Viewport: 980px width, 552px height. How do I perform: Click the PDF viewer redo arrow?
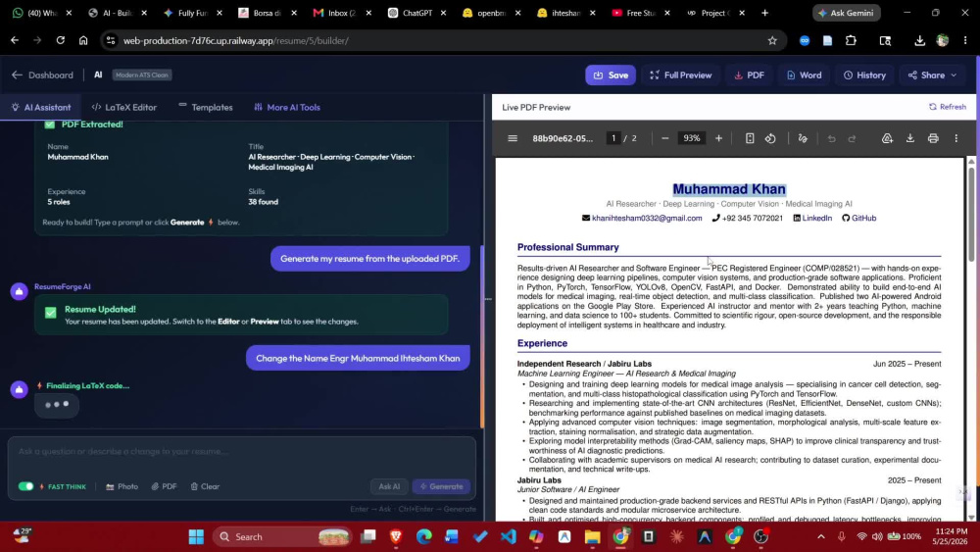click(x=852, y=138)
